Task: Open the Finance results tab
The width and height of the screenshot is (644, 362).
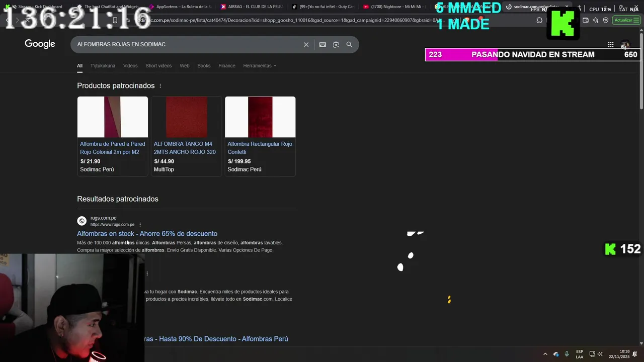Action: click(227, 66)
